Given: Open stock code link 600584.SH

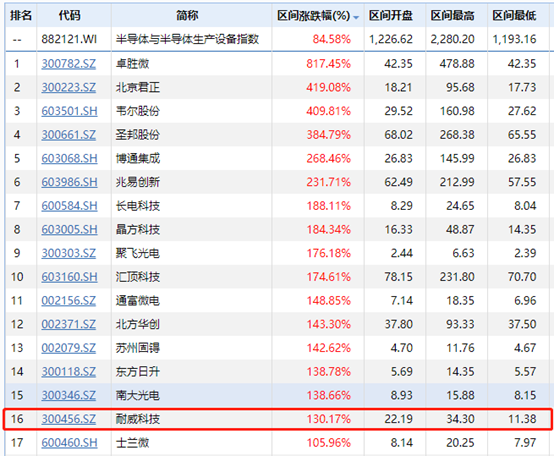Looking at the screenshot, I should (x=69, y=206).
